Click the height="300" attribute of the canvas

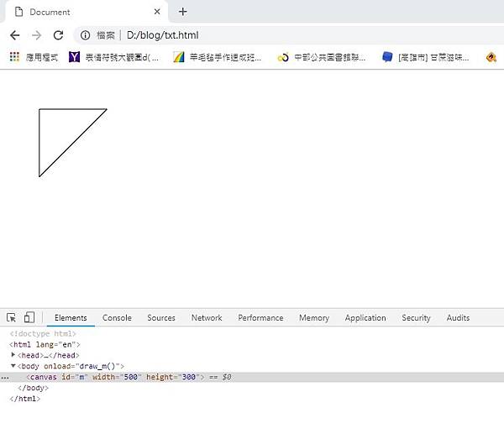tap(173, 377)
